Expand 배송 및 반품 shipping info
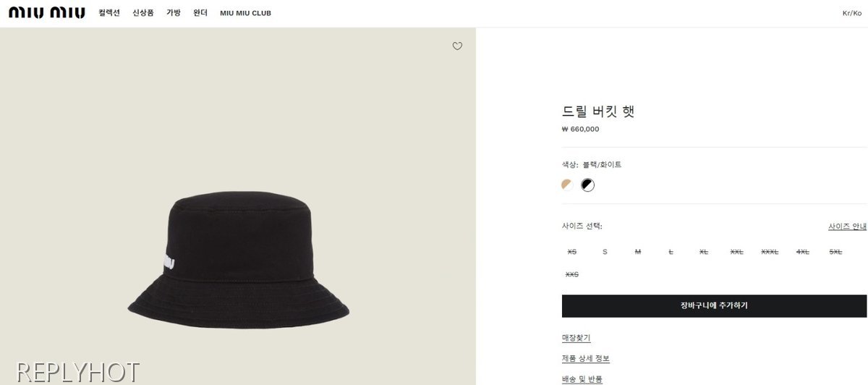Viewport: 868px width, 385px height. (x=582, y=379)
